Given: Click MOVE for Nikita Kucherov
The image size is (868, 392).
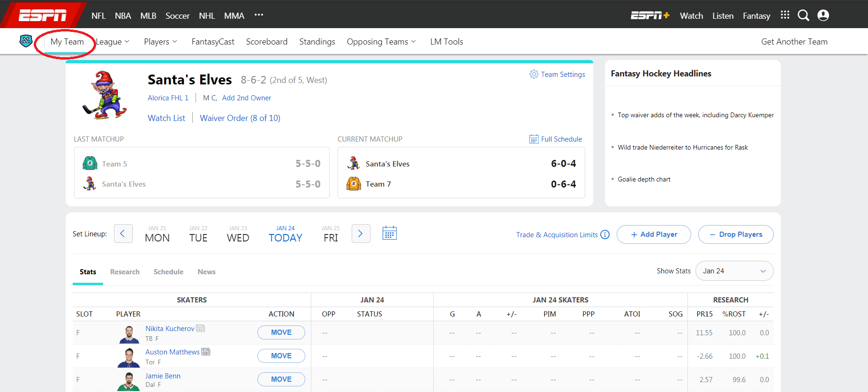Looking at the screenshot, I should tap(281, 332).
